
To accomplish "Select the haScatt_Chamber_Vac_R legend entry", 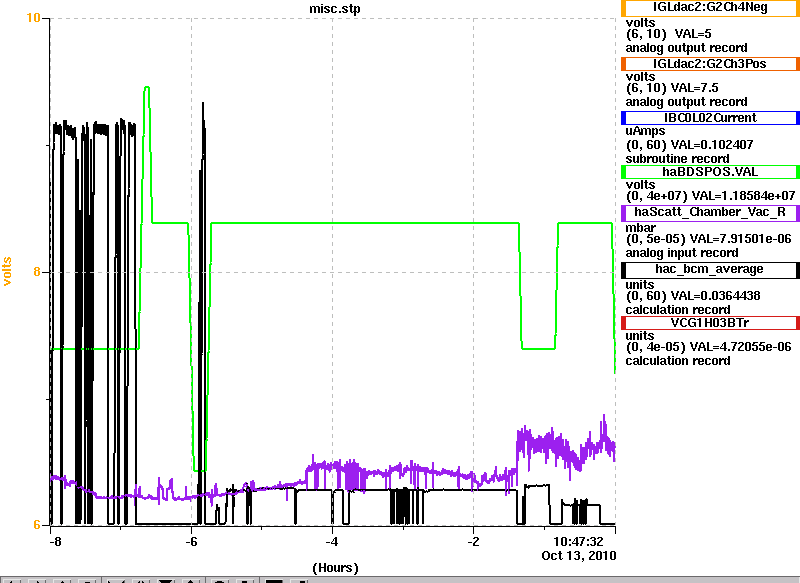I will coord(710,213).
